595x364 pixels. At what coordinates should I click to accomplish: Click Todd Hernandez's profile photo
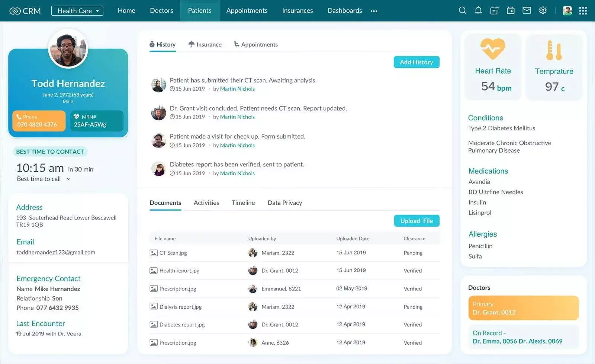pos(68,49)
